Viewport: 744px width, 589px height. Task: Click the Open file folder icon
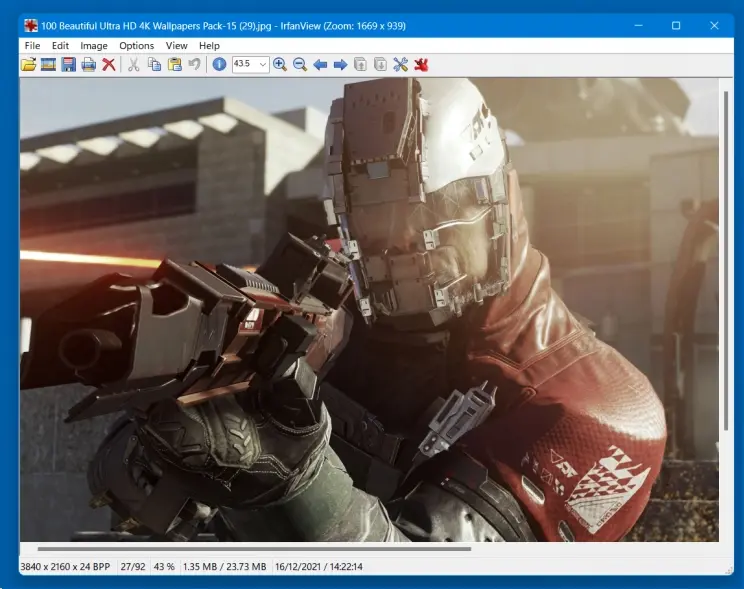[x=29, y=64]
